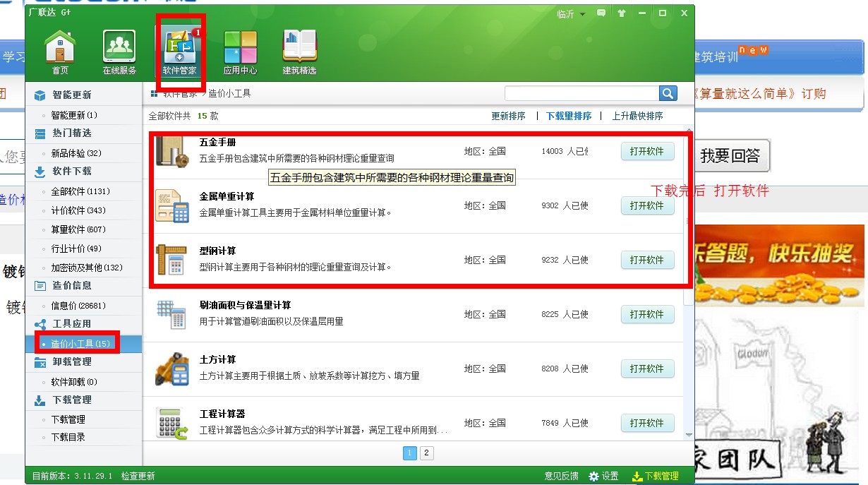Open the message bubble icon in title bar
The width and height of the screenshot is (868, 485).
pyautogui.click(x=601, y=13)
